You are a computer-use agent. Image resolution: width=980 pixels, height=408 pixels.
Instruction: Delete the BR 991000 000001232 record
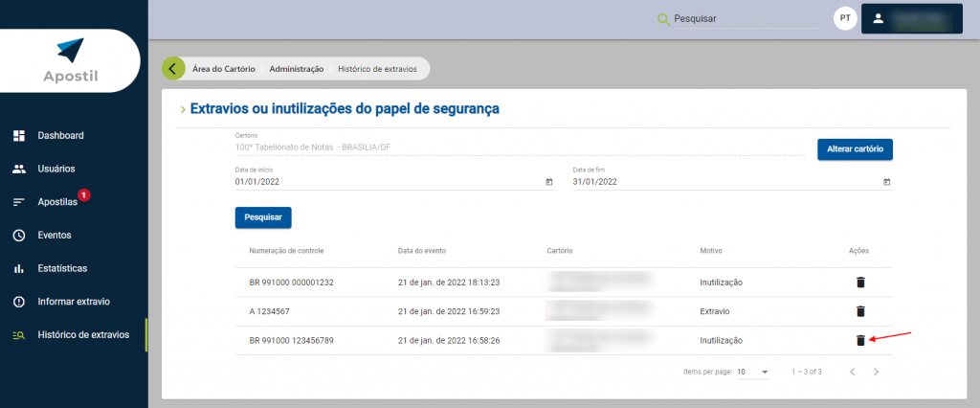pos(860,283)
